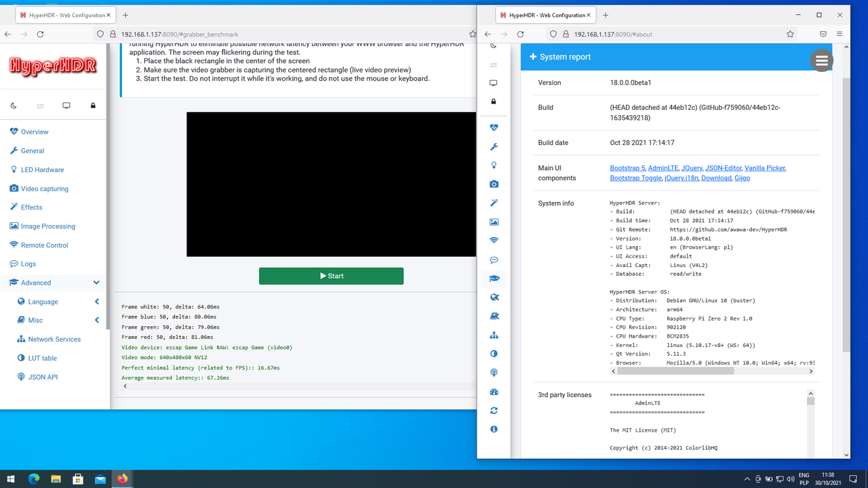Focus the left browser address bar
This screenshot has height=488, width=868.
285,34
